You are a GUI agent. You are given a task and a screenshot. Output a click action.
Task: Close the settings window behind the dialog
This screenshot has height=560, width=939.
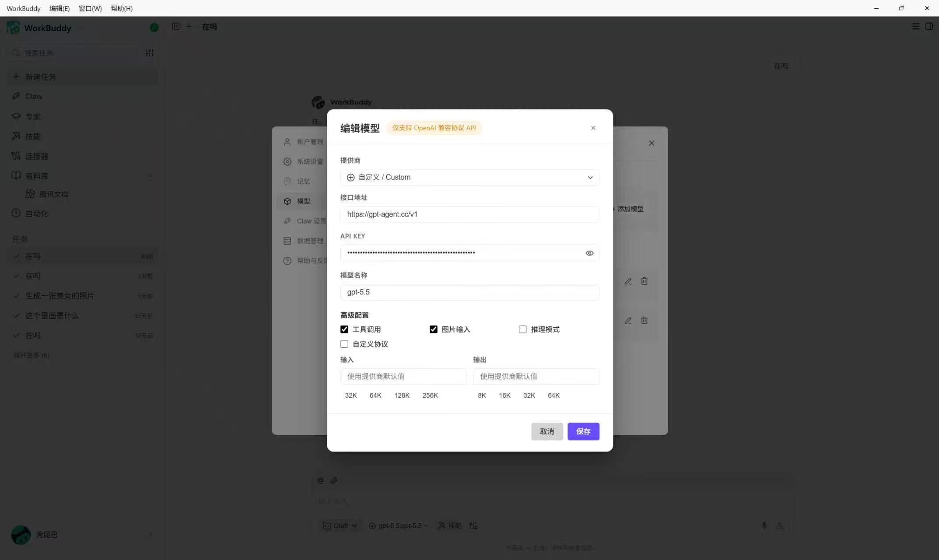click(x=652, y=143)
